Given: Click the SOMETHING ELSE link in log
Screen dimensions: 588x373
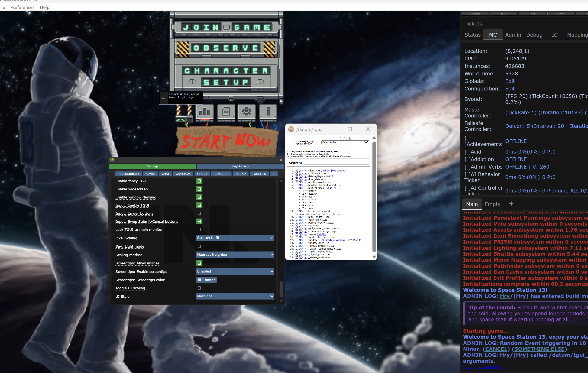Looking at the screenshot, I should coord(539,349).
